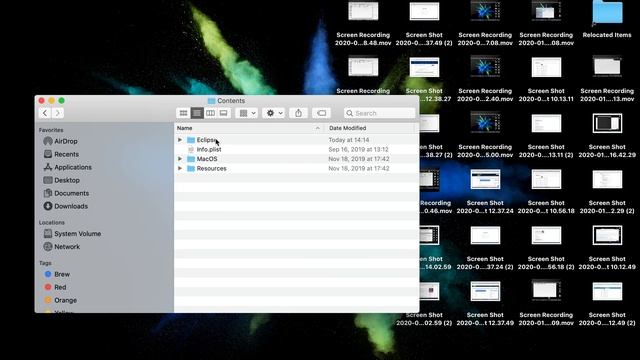Viewport: 640px width, 360px height.
Task: Open the group-by arrangement dropdown
Action: (247, 113)
